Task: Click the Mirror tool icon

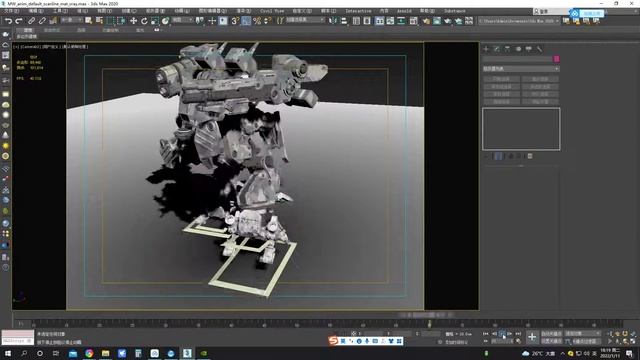Action: point(333,21)
